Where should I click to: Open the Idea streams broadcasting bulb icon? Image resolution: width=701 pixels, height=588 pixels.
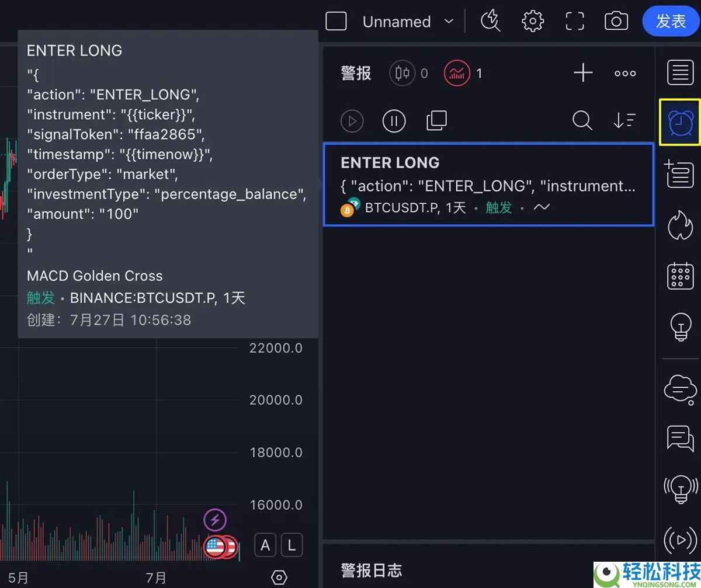[680, 489]
